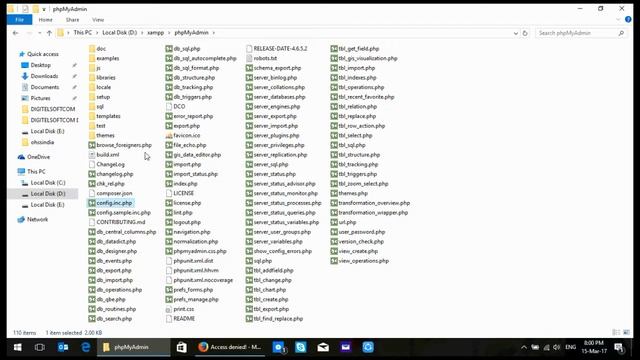Viewport: 640px width, 360px height.
Task: Open the Windows Start menu
Action: [x=18, y=347]
